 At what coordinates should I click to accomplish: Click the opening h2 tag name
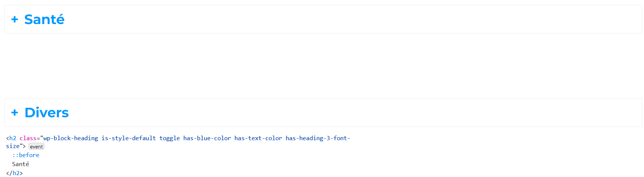tap(12, 138)
